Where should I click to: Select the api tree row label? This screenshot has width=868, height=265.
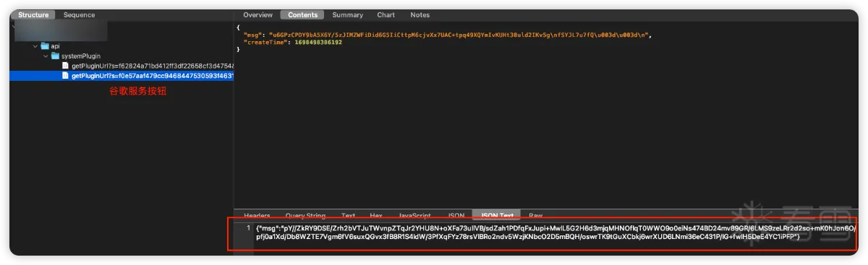55,46
